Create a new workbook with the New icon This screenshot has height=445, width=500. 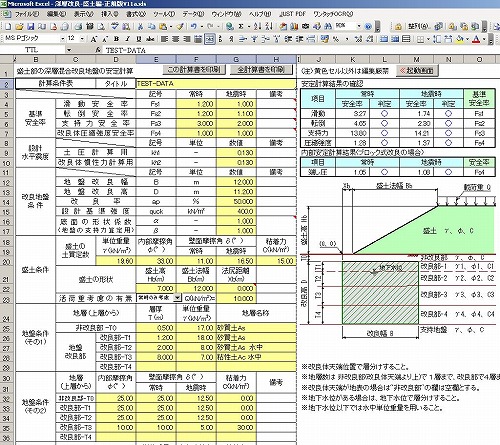8,26
